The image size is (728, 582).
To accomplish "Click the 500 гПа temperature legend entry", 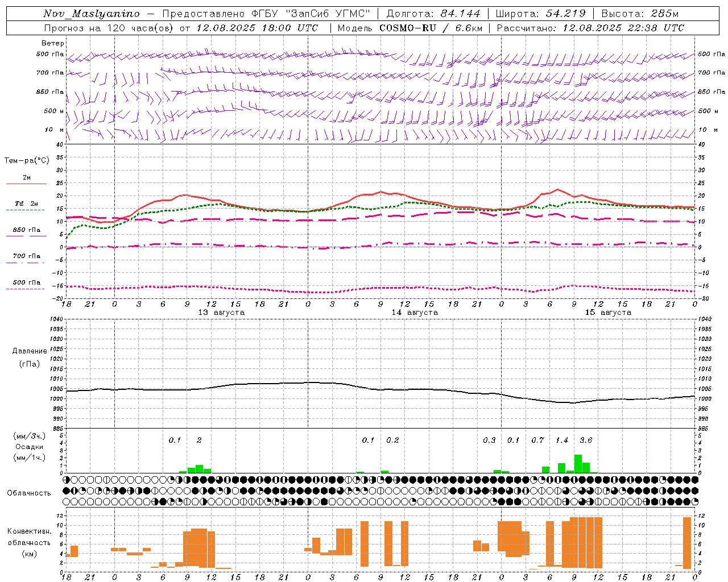I will tap(27, 282).
